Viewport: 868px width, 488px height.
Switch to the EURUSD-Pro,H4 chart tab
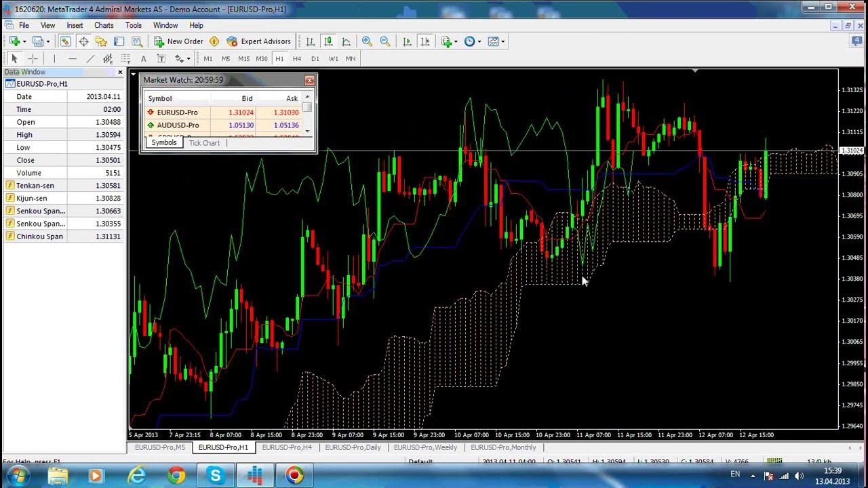(x=287, y=447)
